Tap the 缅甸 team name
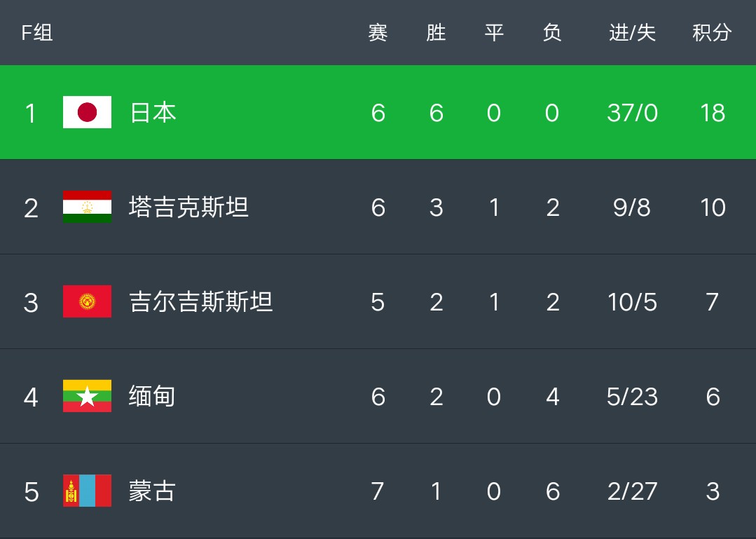This screenshot has height=539, width=756. 151,396
